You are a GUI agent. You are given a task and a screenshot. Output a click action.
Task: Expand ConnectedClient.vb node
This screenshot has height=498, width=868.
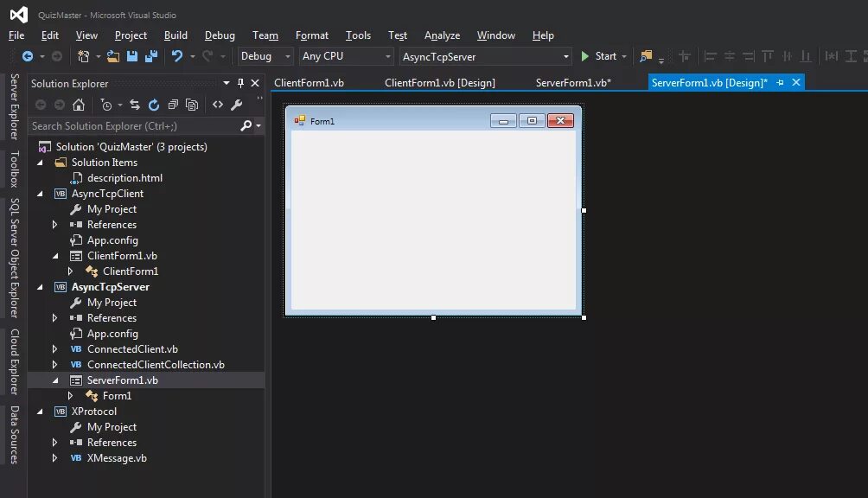pos(54,349)
